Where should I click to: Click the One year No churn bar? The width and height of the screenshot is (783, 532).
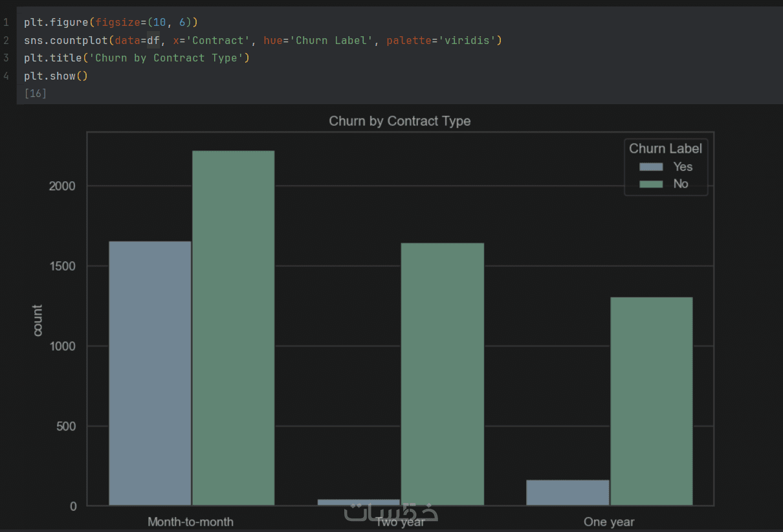pyautogui.click(x=651, y=401)
